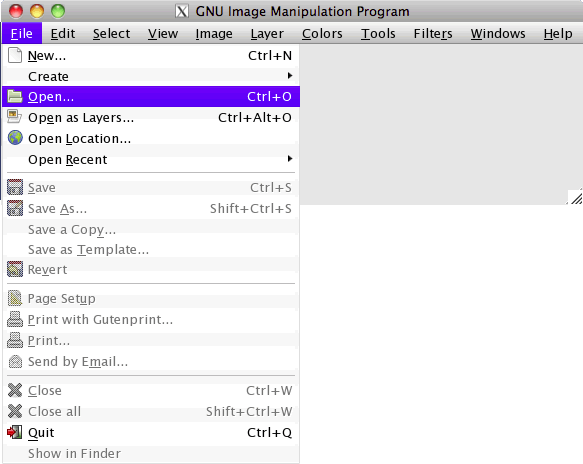Click the window resize grip corner
Image resolution: width=583 pixels, height=464 pixels.
575,197
